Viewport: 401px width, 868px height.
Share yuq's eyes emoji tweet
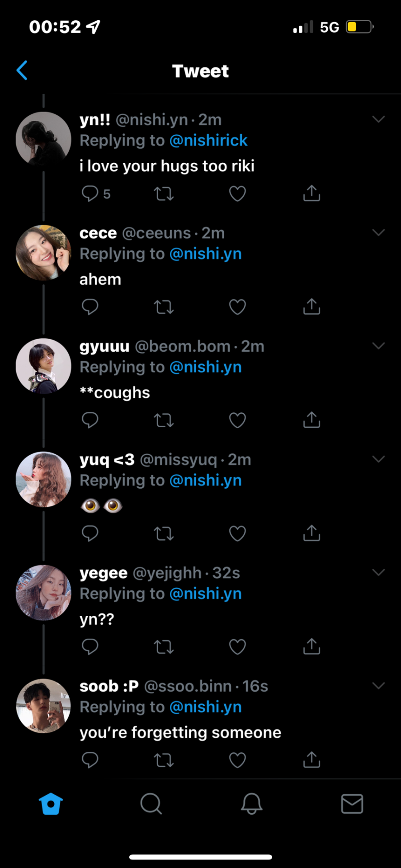tap(311, 533)
